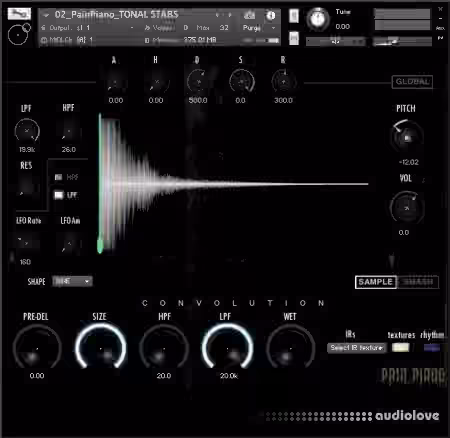Click the PITCH knob
This screenshot has height=438, width=450.
pos(407,137)
